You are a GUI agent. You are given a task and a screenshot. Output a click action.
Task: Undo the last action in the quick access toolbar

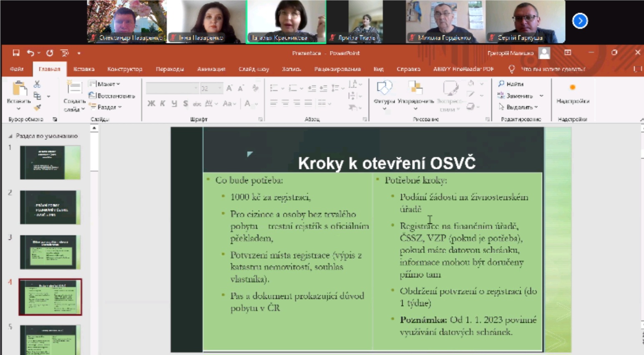(x=30, y=53)
